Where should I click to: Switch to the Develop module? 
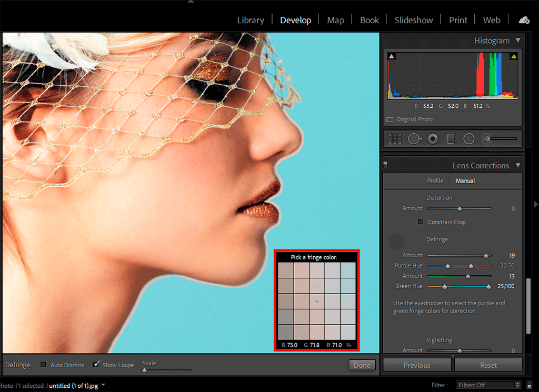(296, 21)
